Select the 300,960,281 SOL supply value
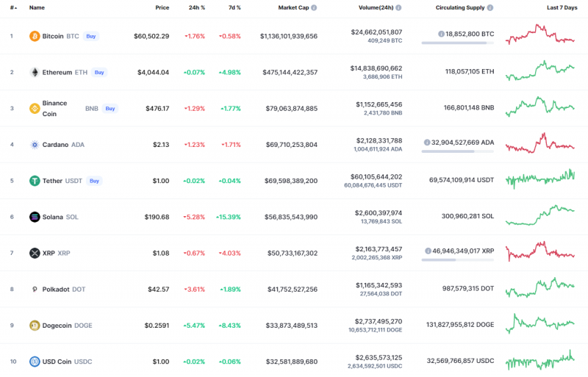The image size is (588, 377). tap(467, 216)
